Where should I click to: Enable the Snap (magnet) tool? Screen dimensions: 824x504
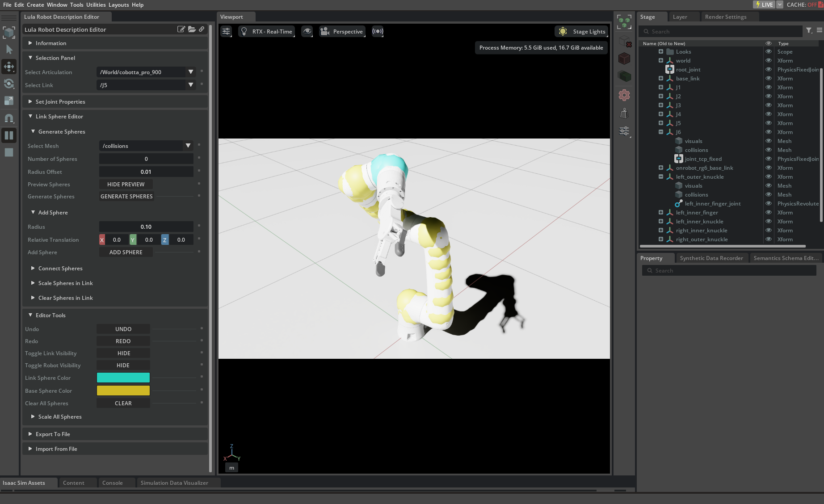click(x=9, y=118)
